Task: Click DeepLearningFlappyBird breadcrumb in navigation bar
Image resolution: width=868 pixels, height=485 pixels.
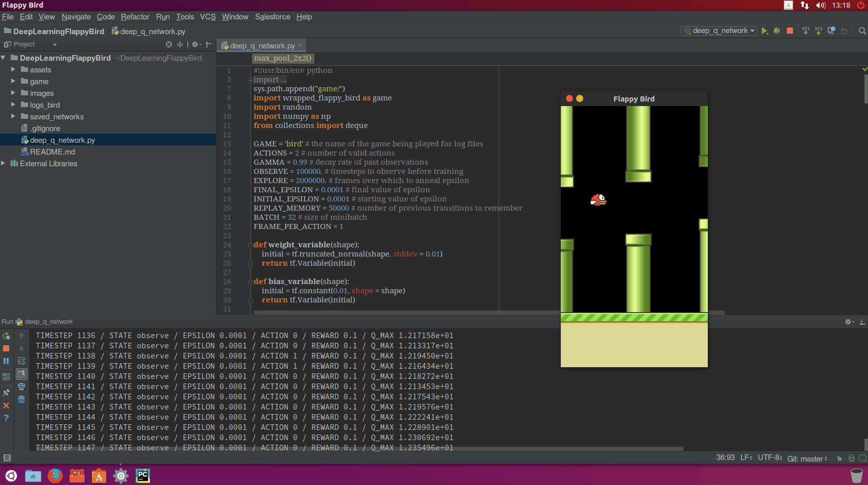Action: point(54,31)
